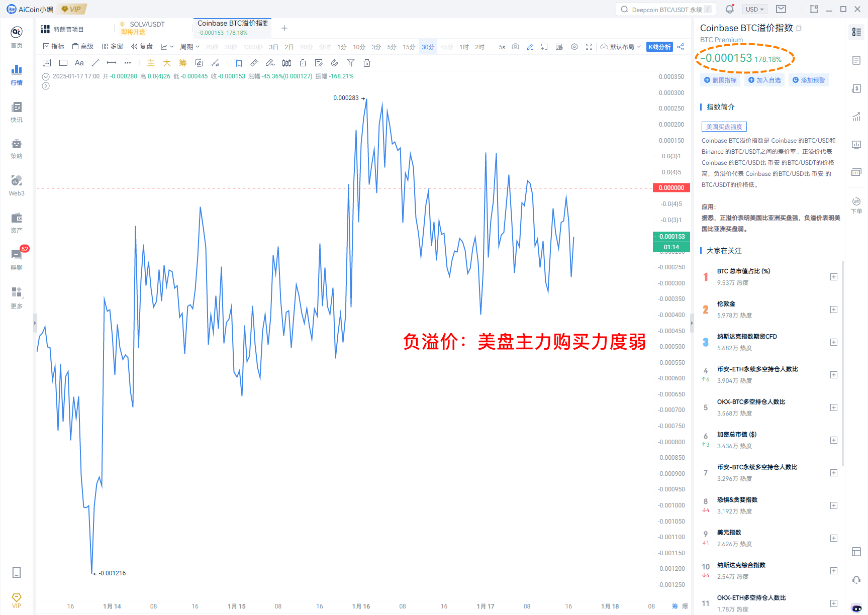Select the diagonal trend line tool

point(95,63)
